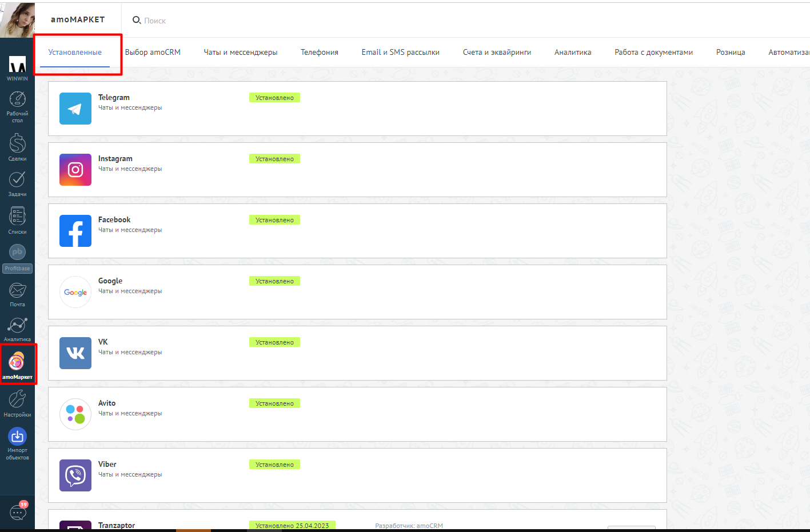Click Установлено 25.04.2023 badge on Tranzaptor
The image size is (810, 532).
tap(292, 525)
